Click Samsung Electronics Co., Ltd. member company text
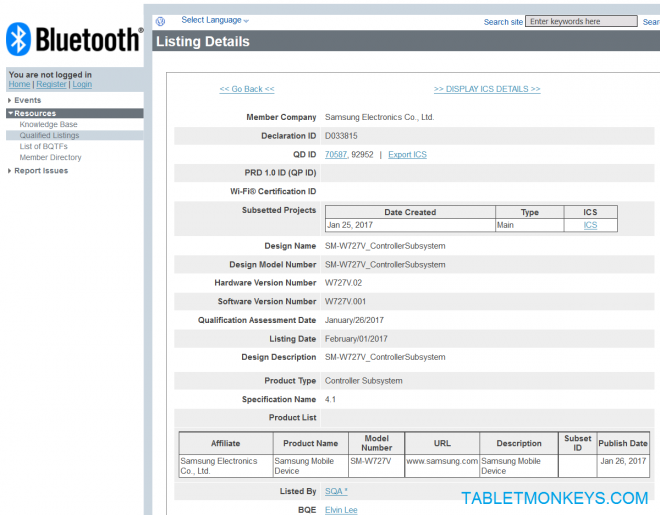Image resolution: width=660 pixels, height=515 pixels. click(x=379, y=117)
